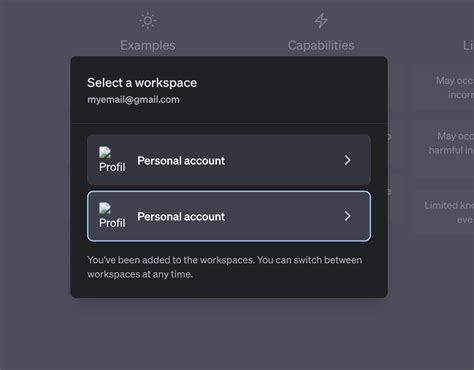The height and width of the screenshot is (370, 474).
Task: Open the highlighted Personal account via its chevron arrow
Action: (x=348, y=216)
